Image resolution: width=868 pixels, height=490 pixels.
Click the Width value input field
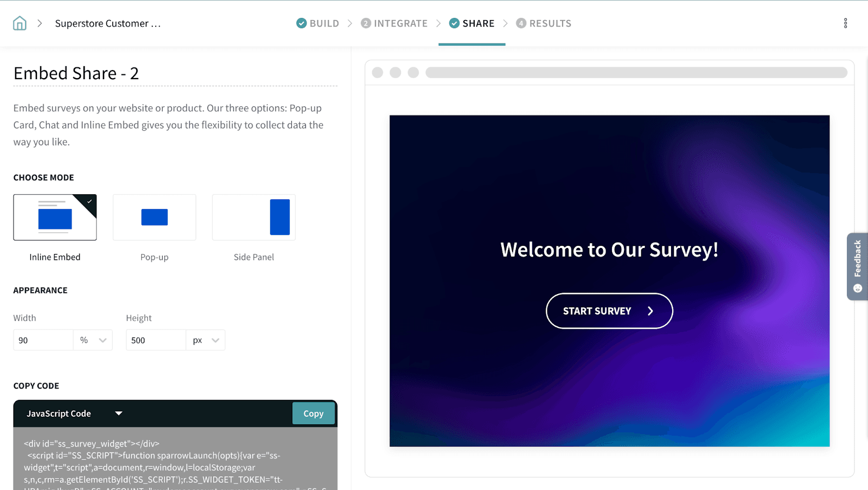(x=43, y=340)
